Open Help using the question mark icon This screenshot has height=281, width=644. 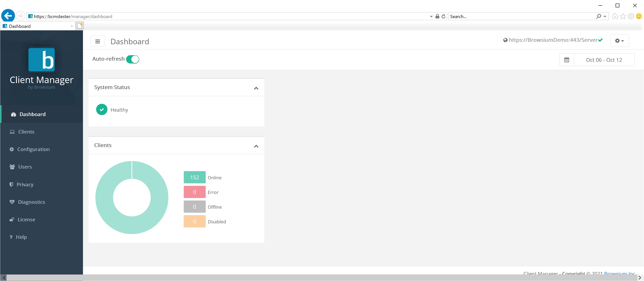(11, 237)
